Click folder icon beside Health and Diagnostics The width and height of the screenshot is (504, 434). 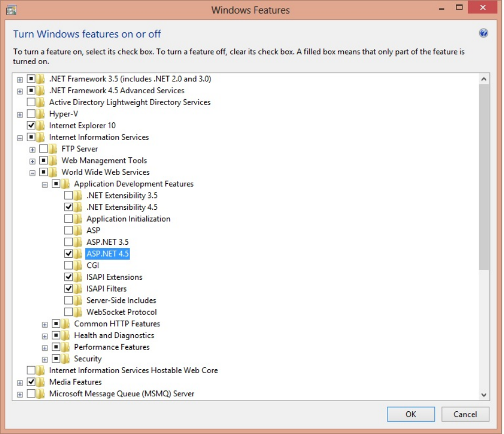(66, 335)
